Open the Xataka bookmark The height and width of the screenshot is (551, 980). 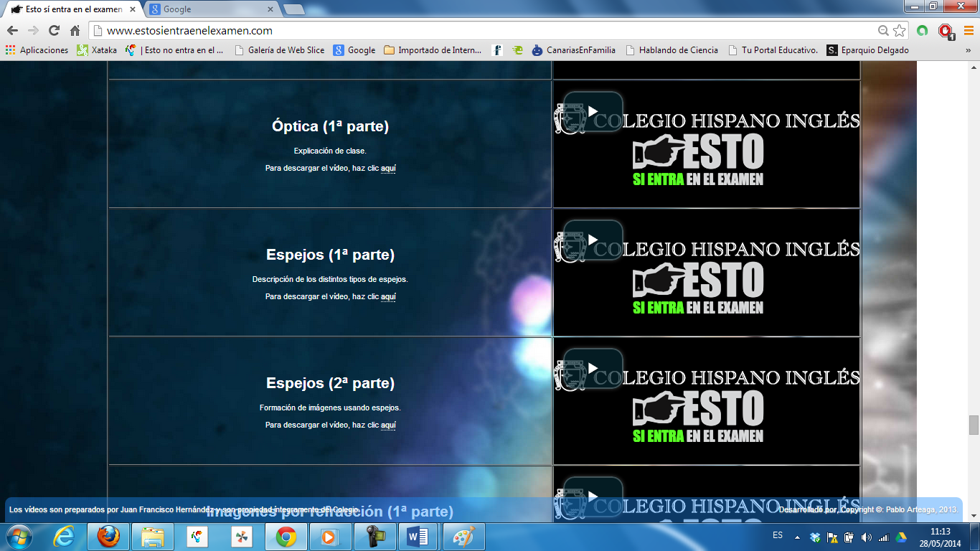point(97,50)
